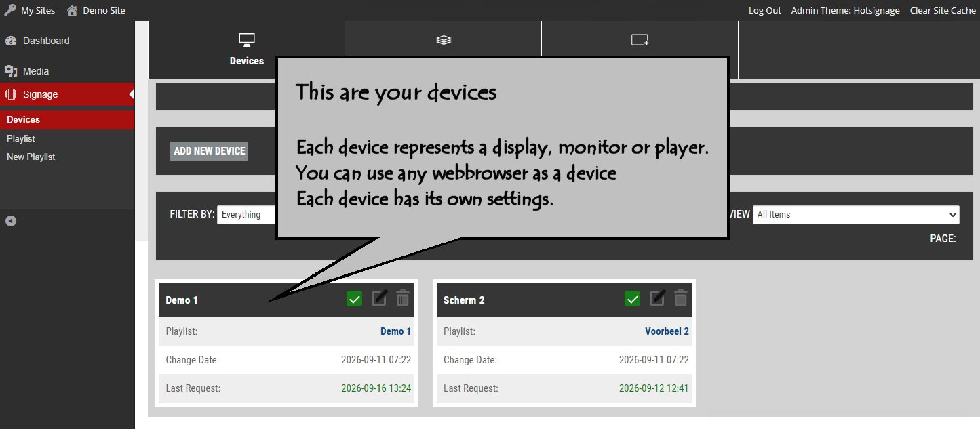980x429 pixels.
Task: Open the Playlist submenu item
Action: [x=21, y=138]
